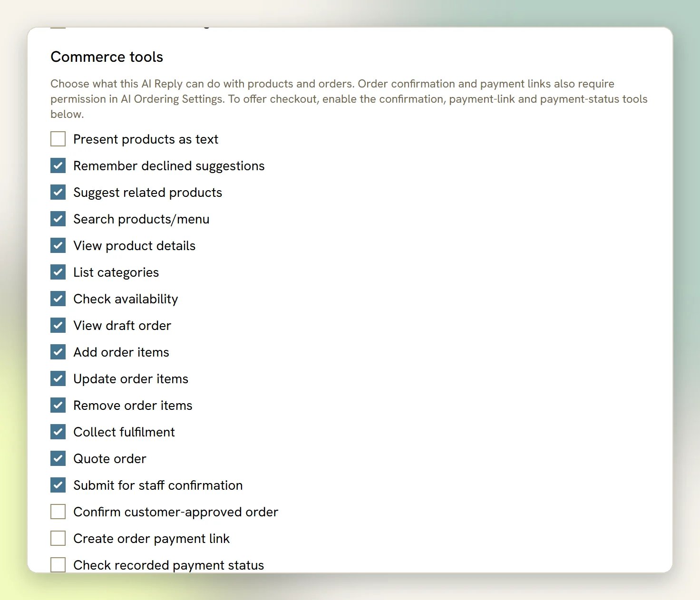The image size is (700, 600).
Task: Uncheck Remember declined suggestions
Action: 58,166
